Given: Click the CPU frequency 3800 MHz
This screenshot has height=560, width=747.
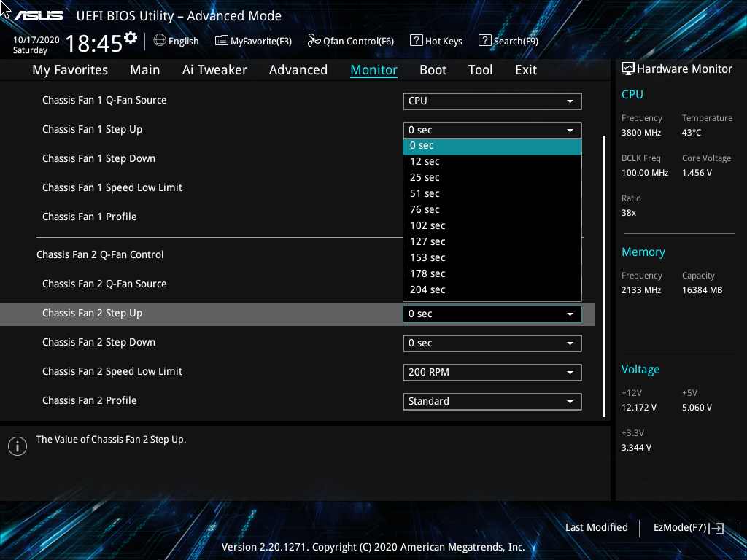Looking at the screenshot, I should [x=640, y=133].
